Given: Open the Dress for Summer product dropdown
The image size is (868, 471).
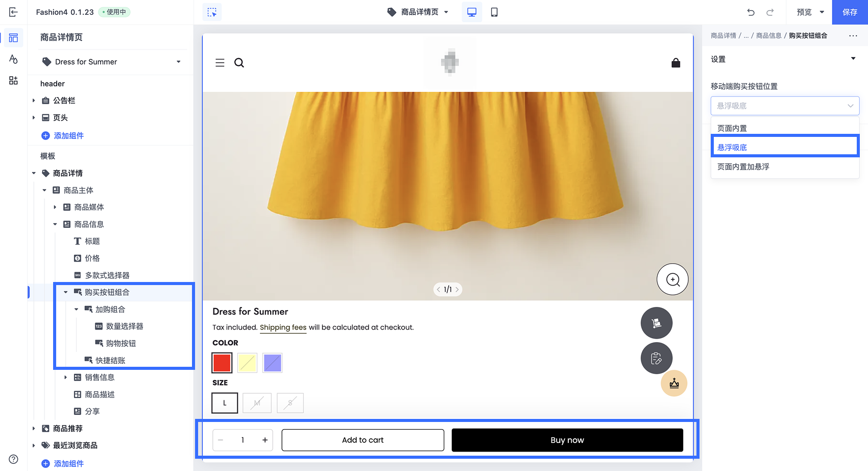Looking at the screenshot, I should point(112,62).
